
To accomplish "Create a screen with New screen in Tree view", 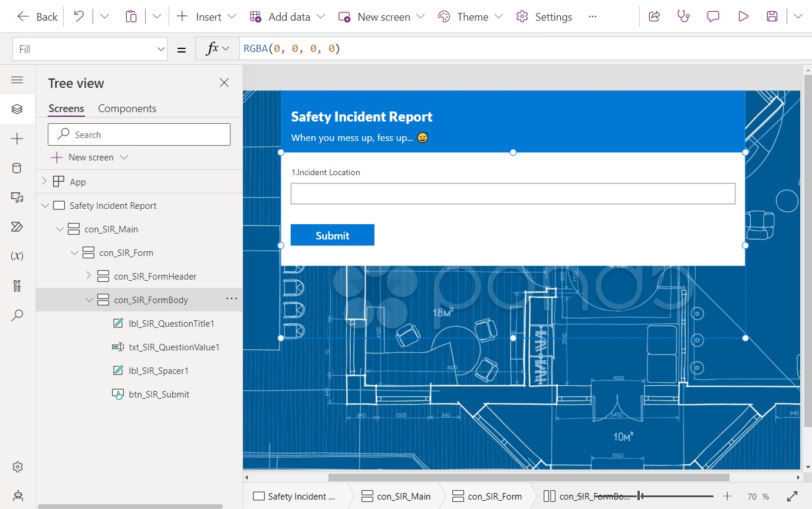I will click(x=83, y=157).
